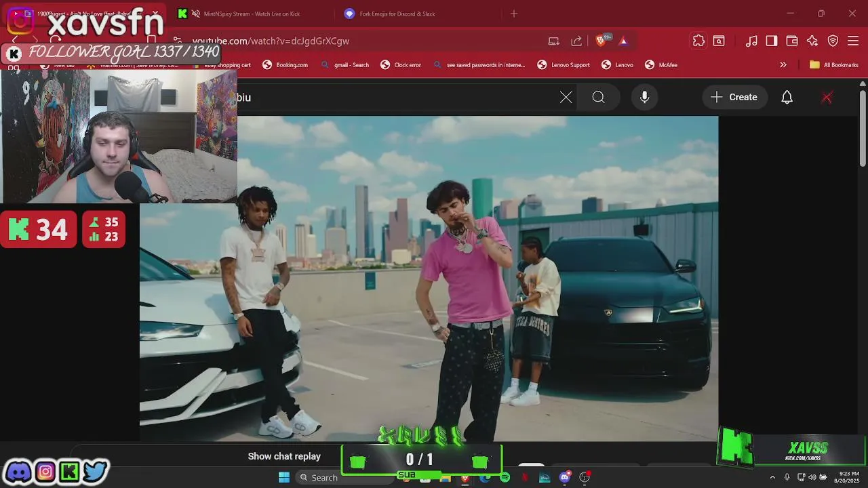Open the see saved passwords bookmark
Screen dimensions: 868x488
click(479, 65)
